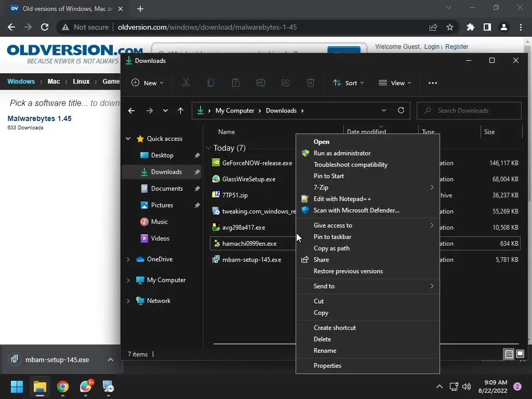Screen dimensions: 532x399
Task: Open Chrome three-dot menu
Action: [521, 27]
